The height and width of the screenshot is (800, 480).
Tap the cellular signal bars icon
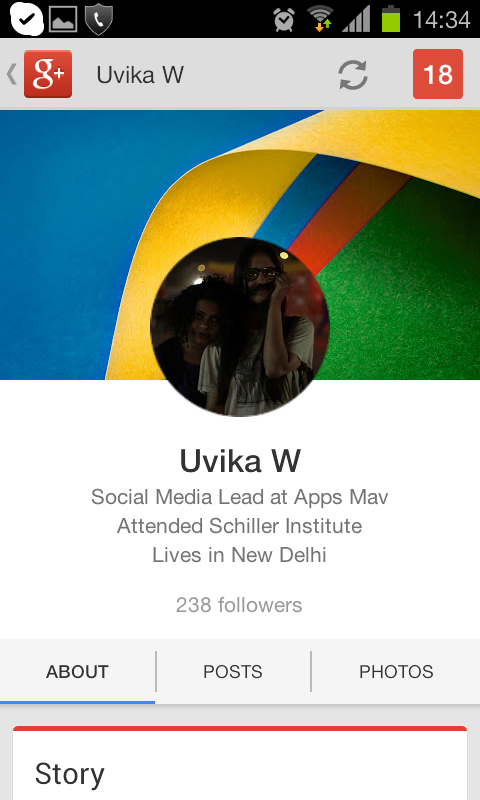pos(356,19)
